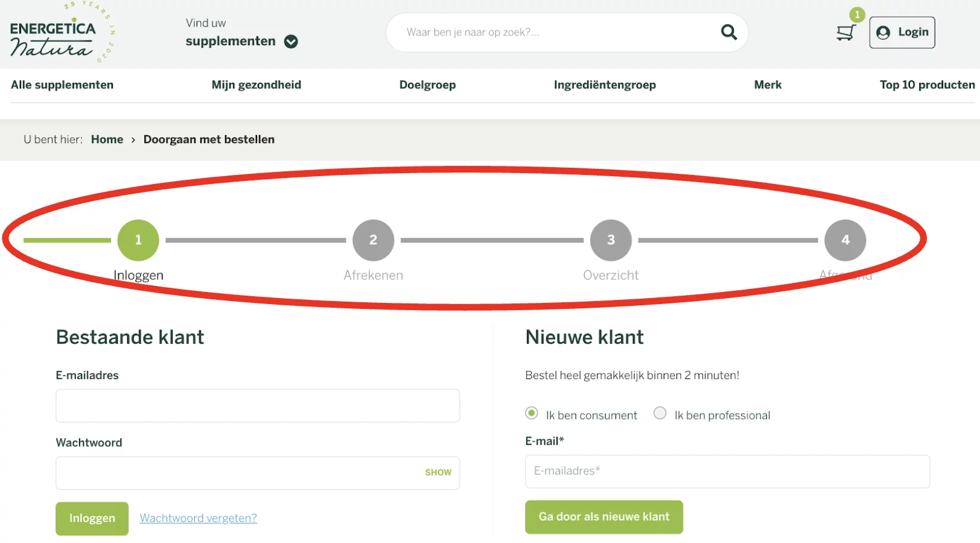The height and width of the screenshot is (543, 980).
Task: Click the Bestaande klant heading
Action: coord(130,337)
